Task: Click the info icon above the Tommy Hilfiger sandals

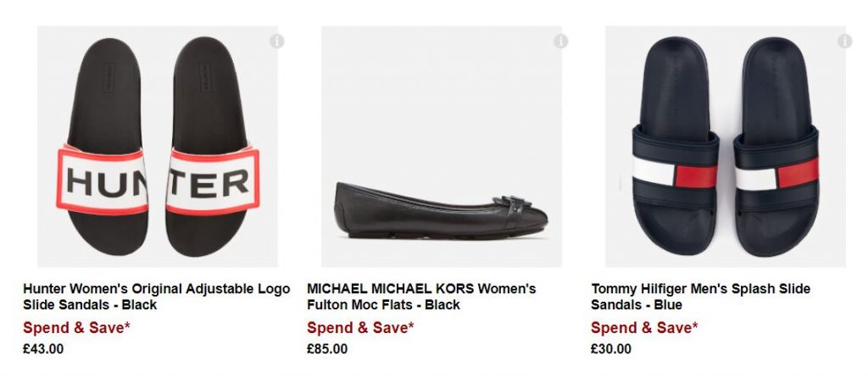Action: 844,42
